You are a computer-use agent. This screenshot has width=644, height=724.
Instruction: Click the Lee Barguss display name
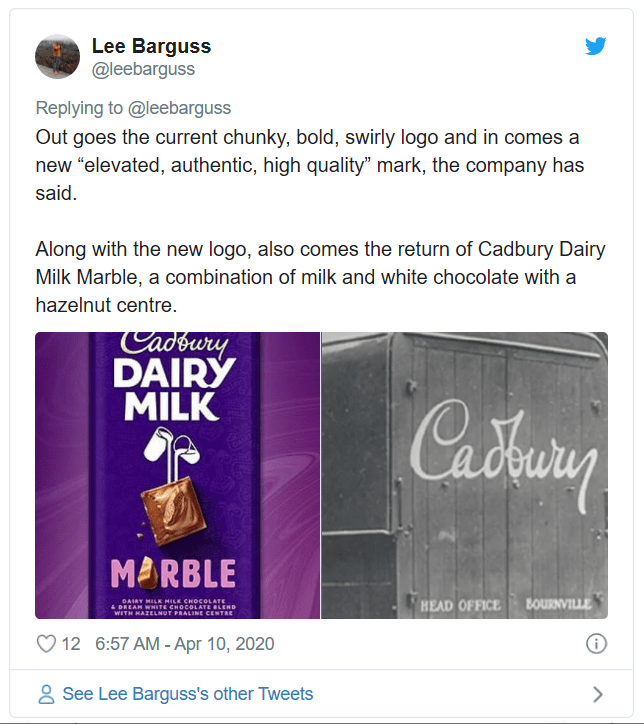151,46
